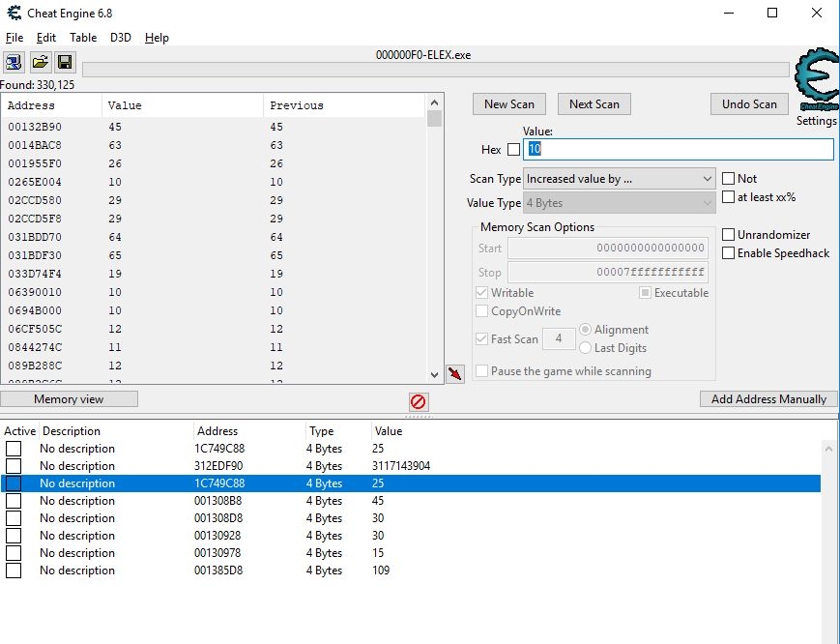The height and width of the screenshot is (644, 840).
Task: Open the D3D menu
Action: (x=121, y=38)
